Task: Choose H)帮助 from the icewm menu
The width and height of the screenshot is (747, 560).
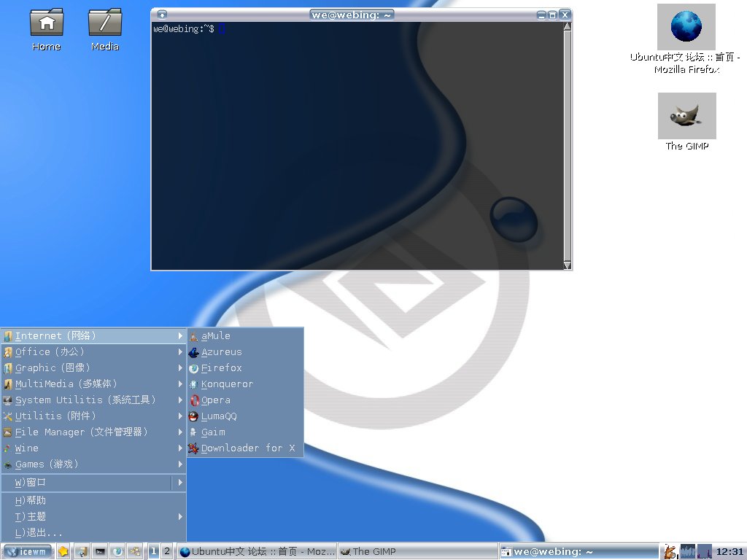Action: coord(93,500)
